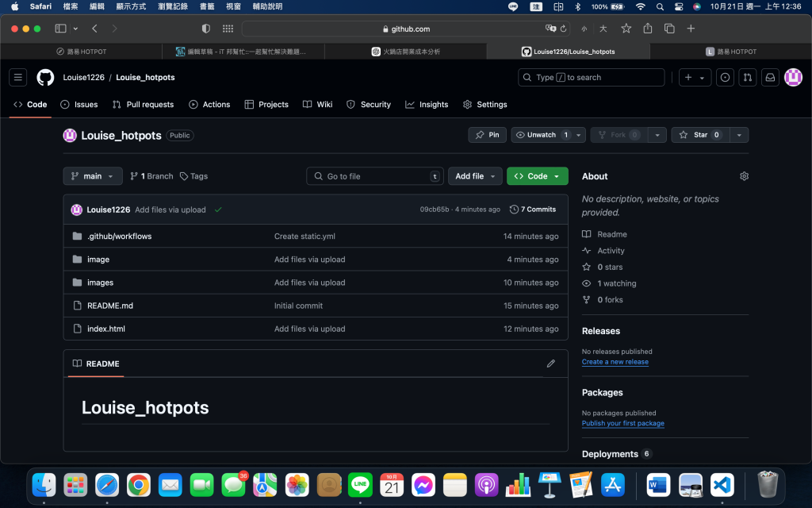Open the green Code dropdown
The height and width of the screenshot is (508, 812).
(x=538, y=176)
